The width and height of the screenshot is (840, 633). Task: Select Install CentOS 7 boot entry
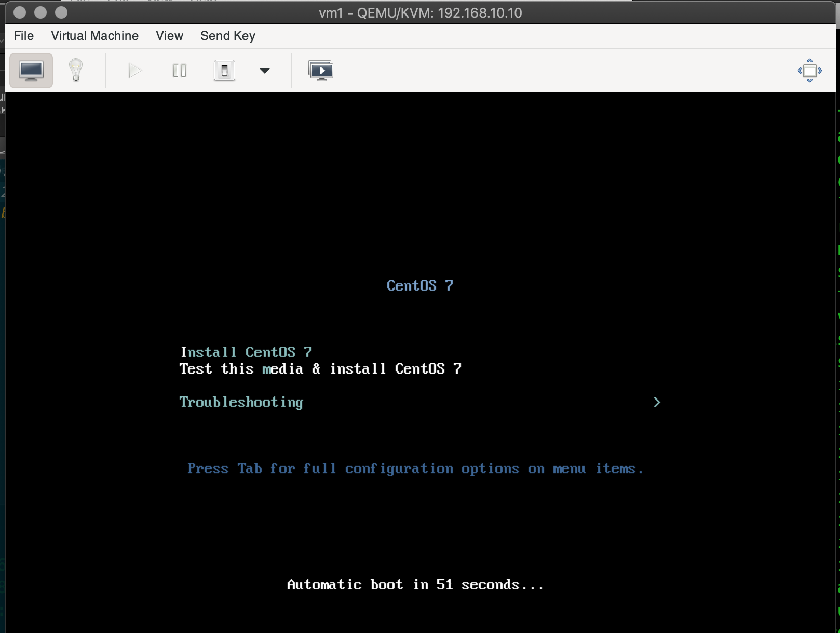pos(246,352)
